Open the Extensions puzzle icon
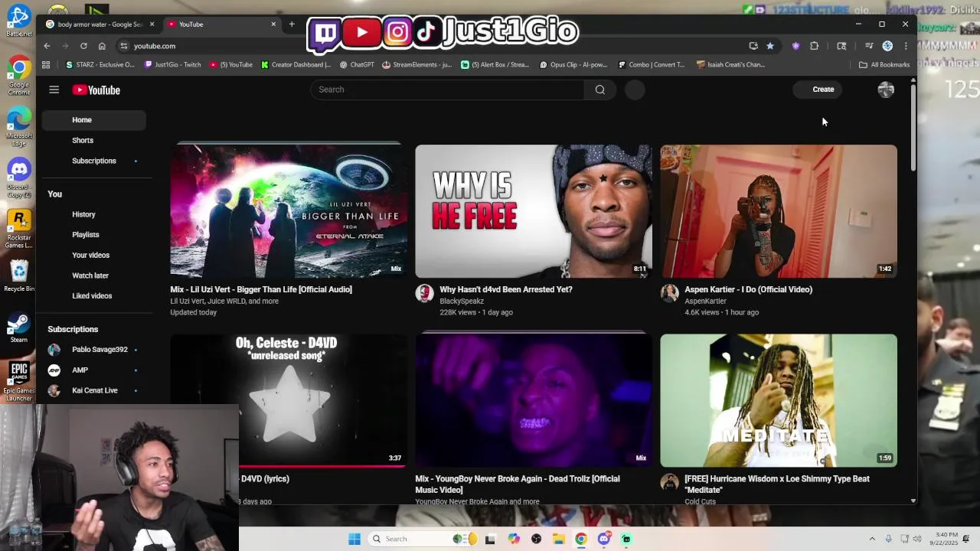Screen dimensions: 980x551 click(x=814, y=46)
